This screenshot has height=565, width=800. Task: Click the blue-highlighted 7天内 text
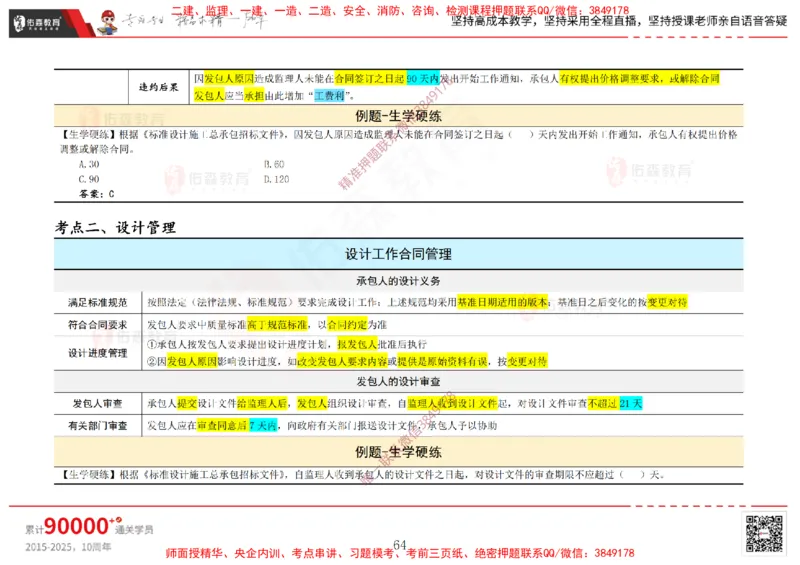point(263,426)
